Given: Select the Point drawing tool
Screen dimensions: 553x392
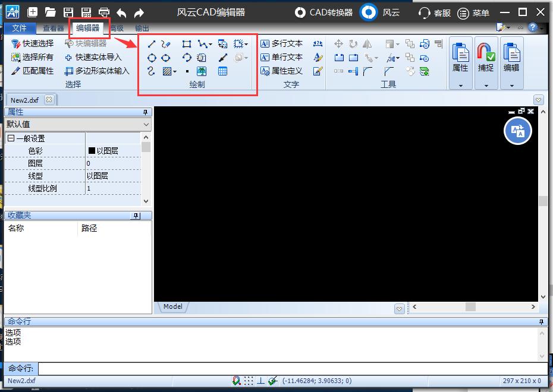Looking at the screenshot, I should [x=187, y=71].
